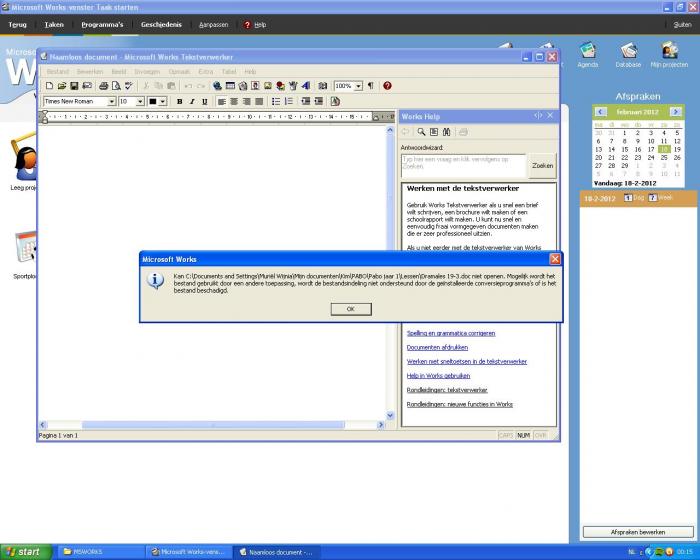Click the Agenda icon in Task Launcher
The height and width of the screenshot is (560, 700).
(x=588, y=55)
